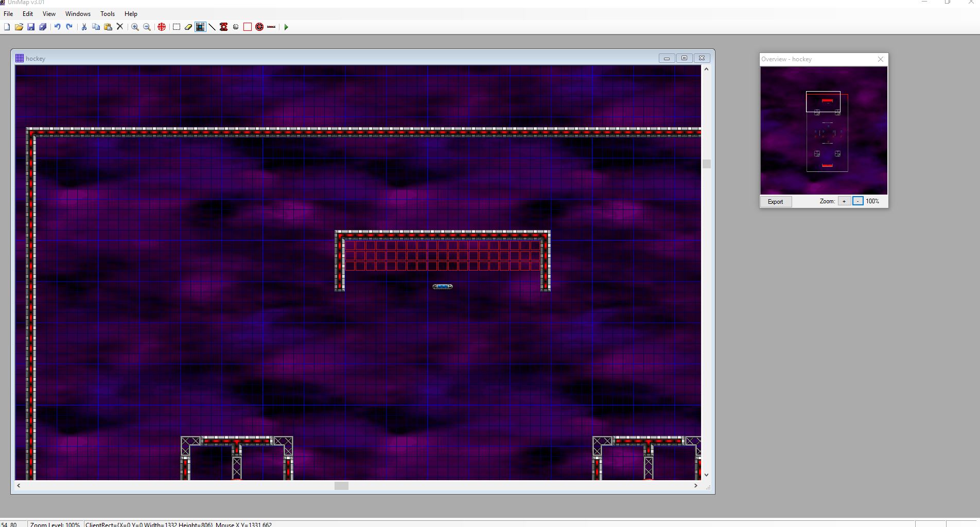Select the red square region tool
This screenshot has height=527, width=980.
pyautogui.click(x=248, y=27)
